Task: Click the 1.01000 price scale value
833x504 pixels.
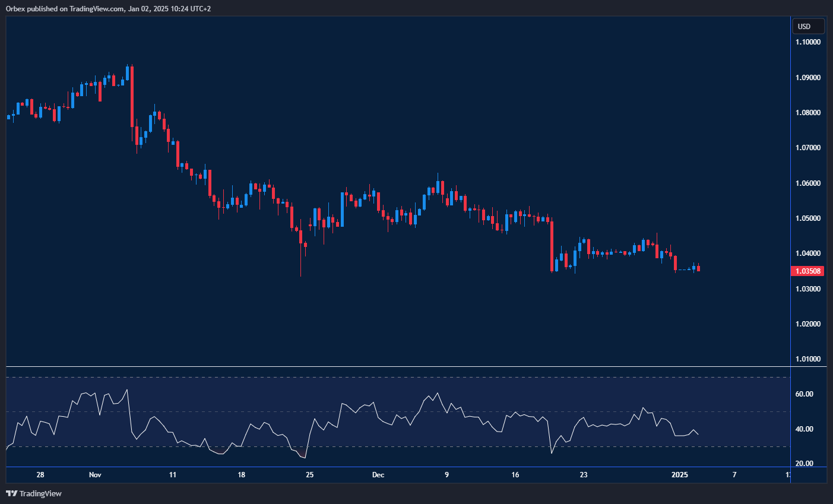Action: [807, 359]
